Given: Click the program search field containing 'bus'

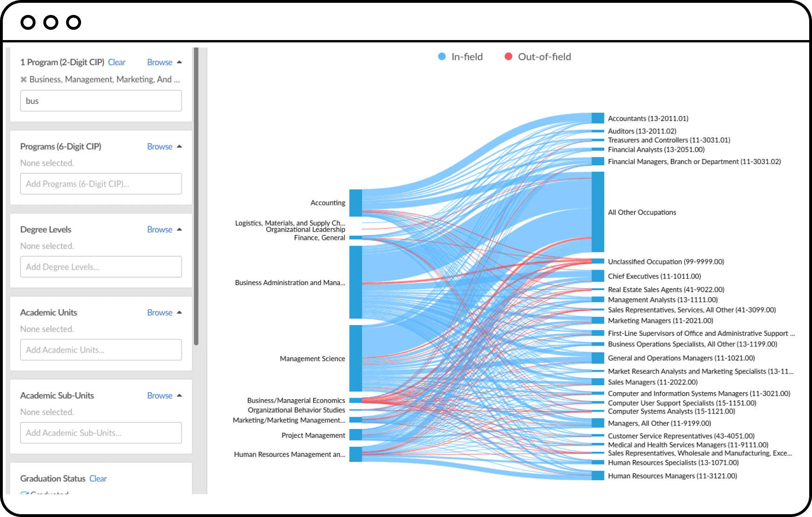Looking at the screenshot, I should pos(101,101).
